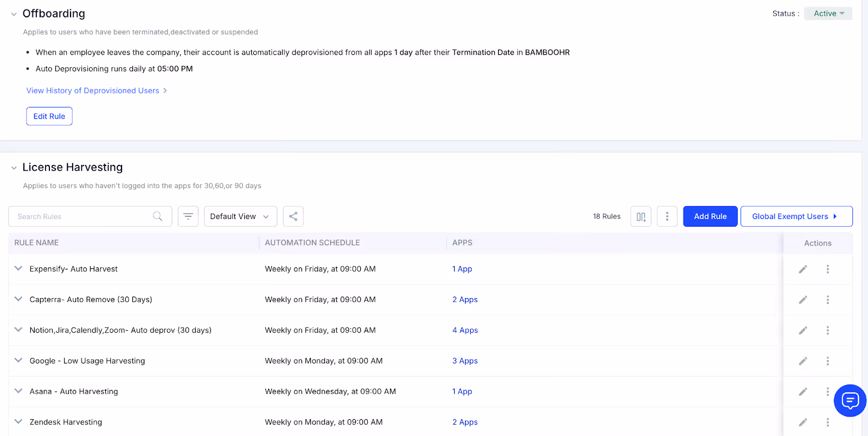Click the Edit Rule button
Screen dimensions: 868x436
tap(49, 116)
